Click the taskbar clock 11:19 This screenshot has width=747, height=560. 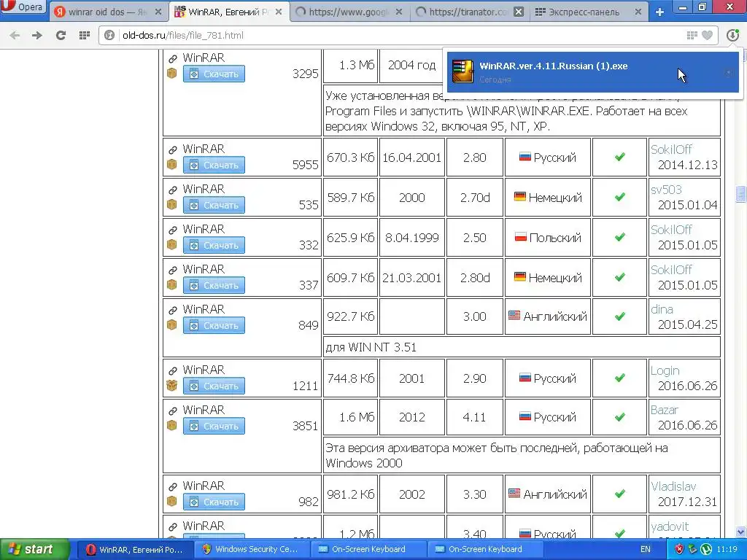tap(727, 550)
